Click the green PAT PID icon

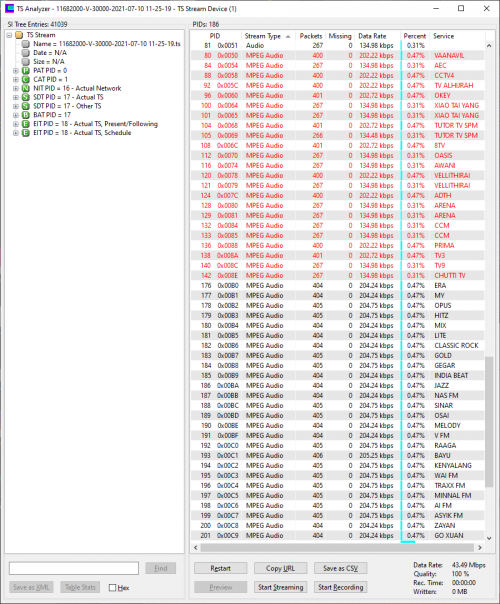pyautogui.click(x=26, y=70)
